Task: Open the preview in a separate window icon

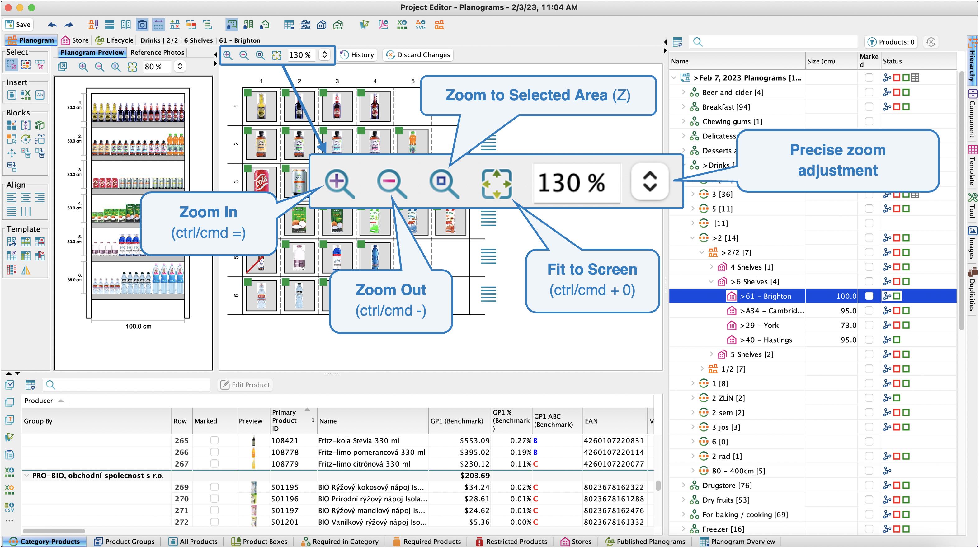Action: 62,67
